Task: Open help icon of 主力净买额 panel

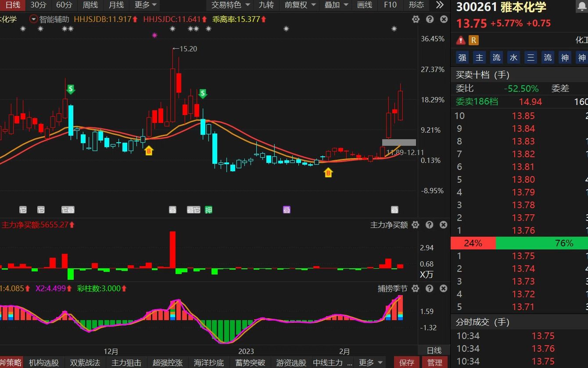Action: coord(430,225)
